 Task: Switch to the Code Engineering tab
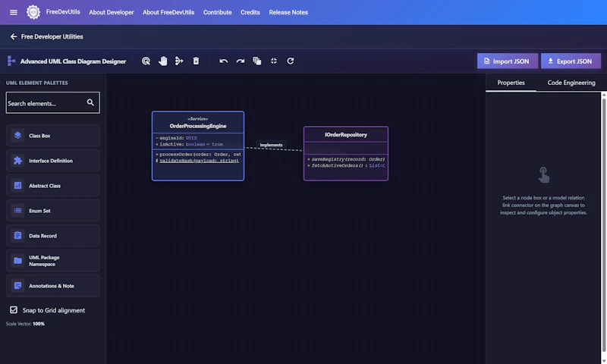[571, 83]
